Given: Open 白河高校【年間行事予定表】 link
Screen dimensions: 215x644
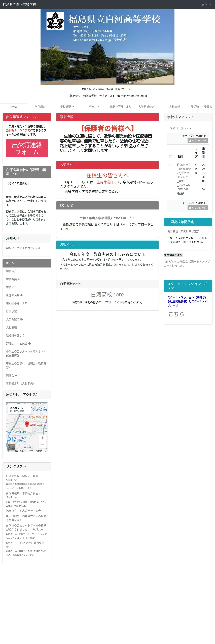Looking at the screenshot, I should click(x=185, y=232).
